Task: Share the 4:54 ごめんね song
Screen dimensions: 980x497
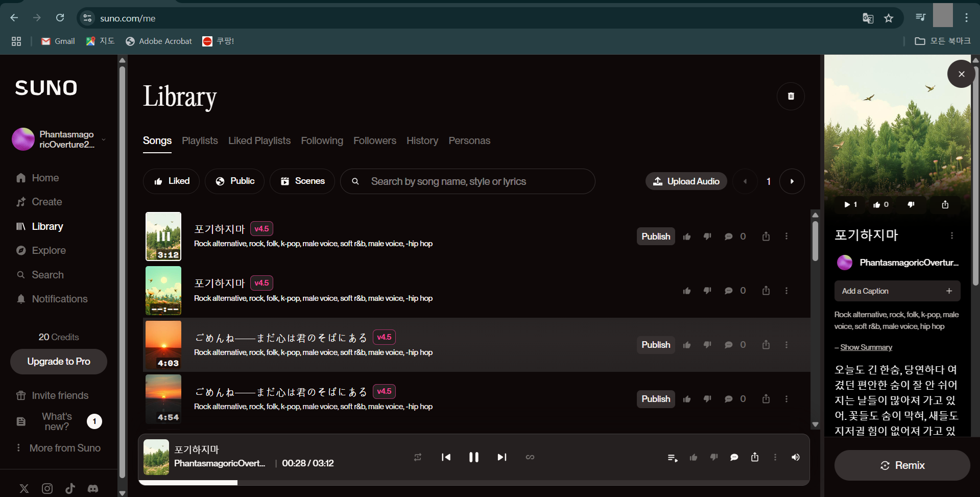Action: pos(766,398)
